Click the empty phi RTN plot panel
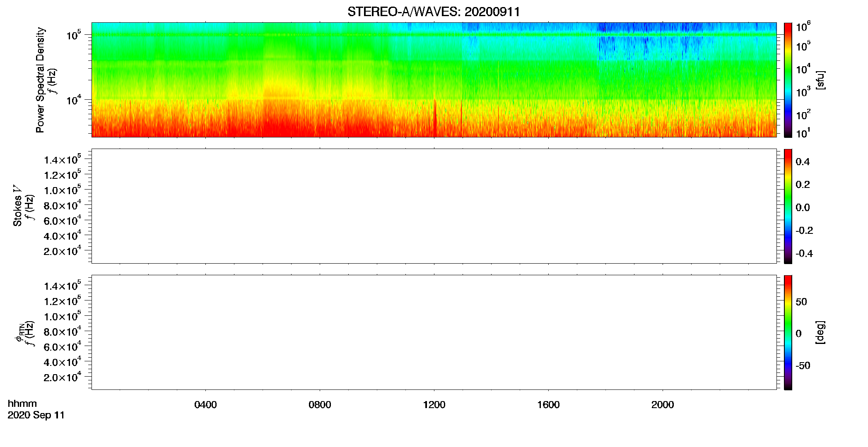 coord(434,332)
